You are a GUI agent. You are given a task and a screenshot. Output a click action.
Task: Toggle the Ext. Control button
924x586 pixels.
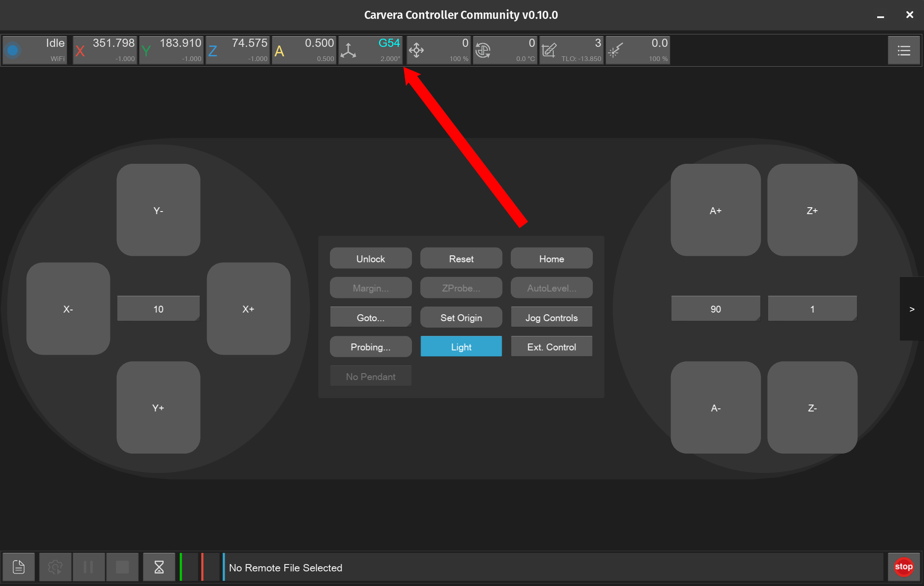pyautogui.click(x=552, y=347)
